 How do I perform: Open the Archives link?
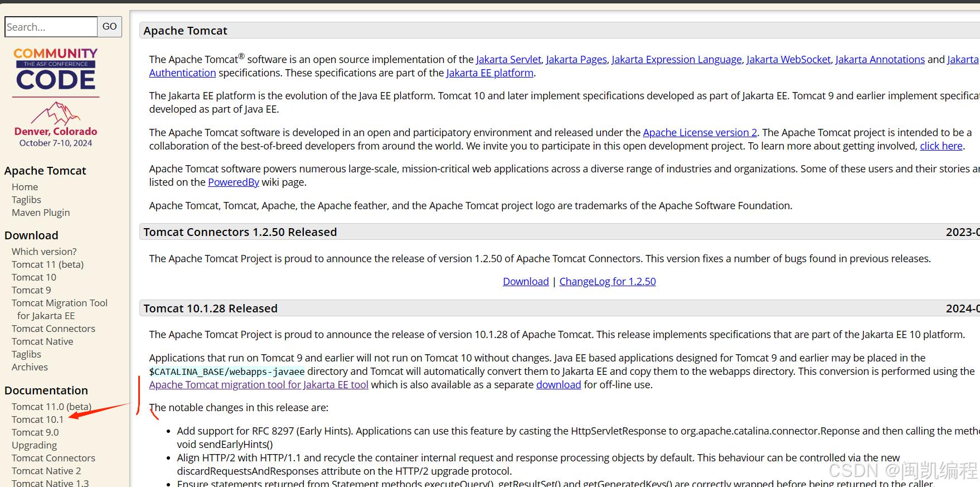point(30,367)
